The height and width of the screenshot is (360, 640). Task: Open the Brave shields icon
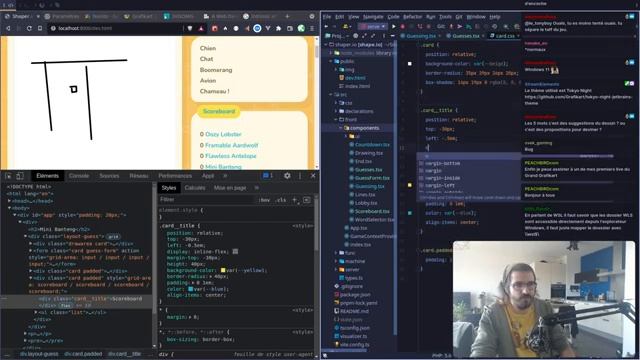190,28
